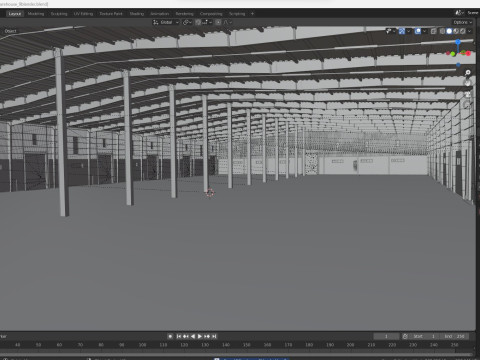Open object type visibility selector
This screenshot has height=360, width=480.
(x=390, y=31)
